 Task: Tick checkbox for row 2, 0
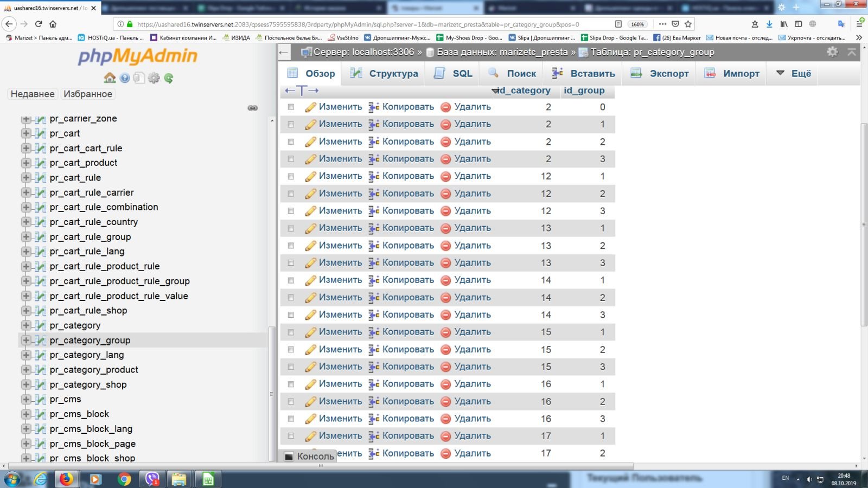coord(291,107)
